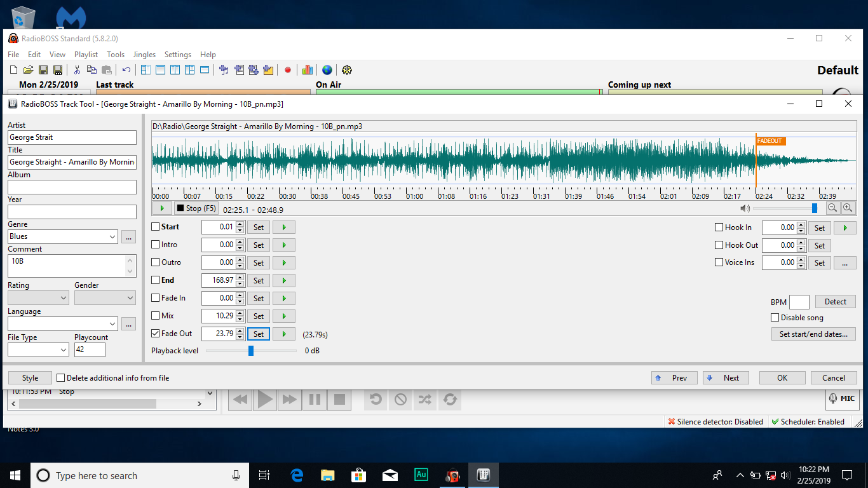
Task: Tick the Disable song checkbox
Action: point(775,318)
